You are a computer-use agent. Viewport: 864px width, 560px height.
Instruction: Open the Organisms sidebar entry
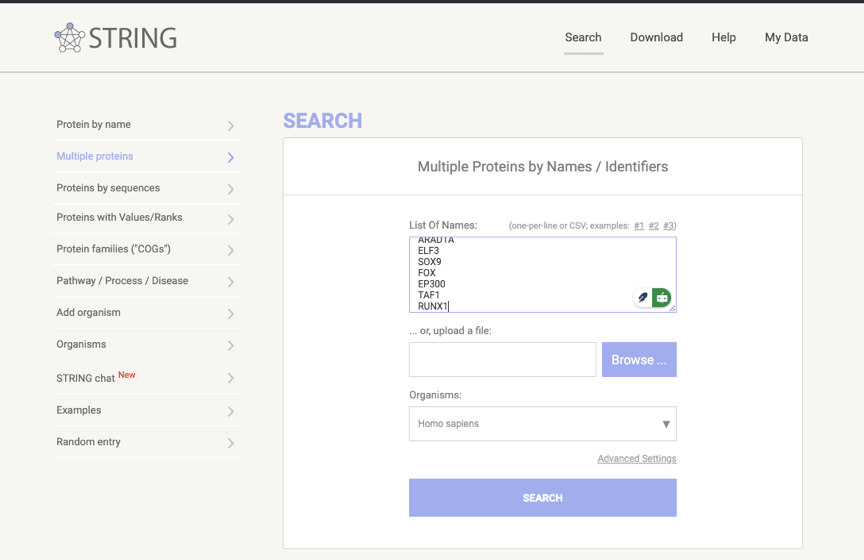coord(81,344)
